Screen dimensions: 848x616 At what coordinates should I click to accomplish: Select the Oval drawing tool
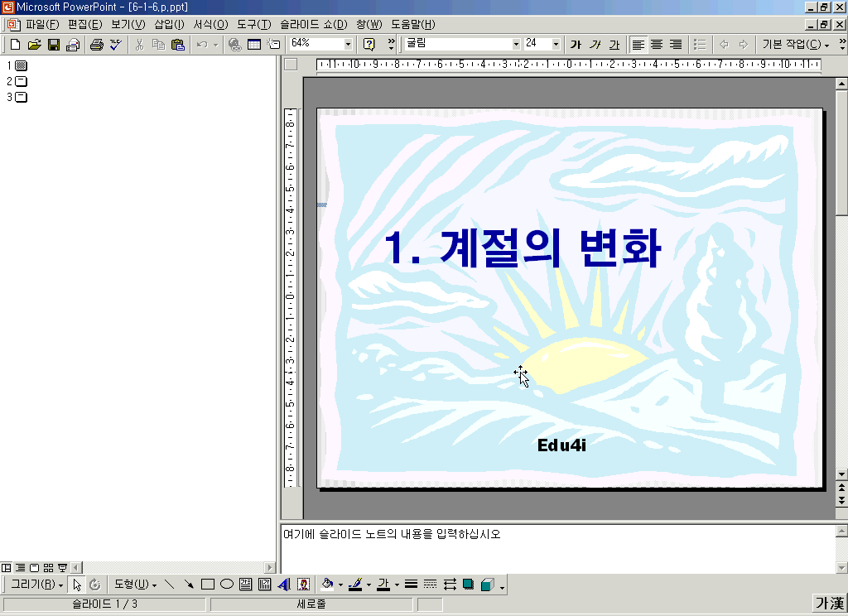click(x=226, y=585)
